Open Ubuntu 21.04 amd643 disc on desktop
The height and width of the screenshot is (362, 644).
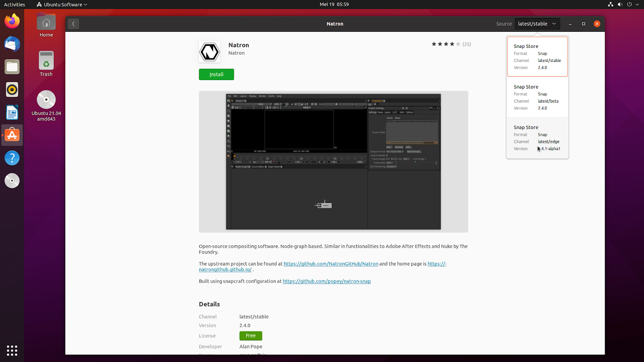[x=46, y=105]
